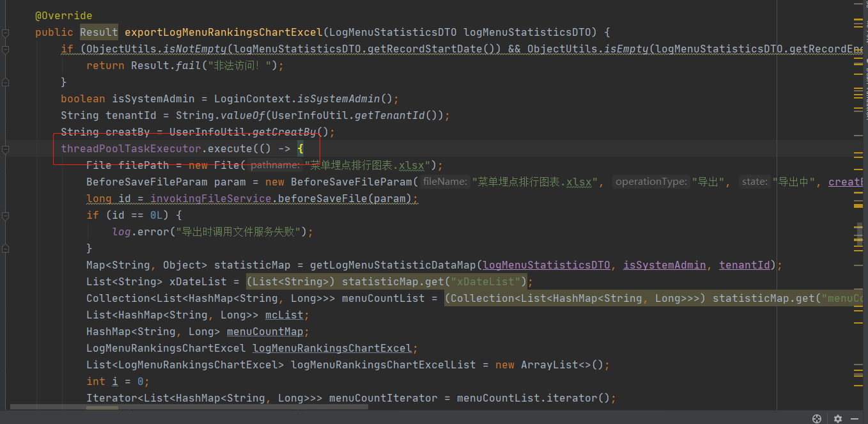The height and width of the screenshot is (424, 868).
Task: Fold the threadPoolTaskExecutor lambda block in gutter
Action: (5, 149)
